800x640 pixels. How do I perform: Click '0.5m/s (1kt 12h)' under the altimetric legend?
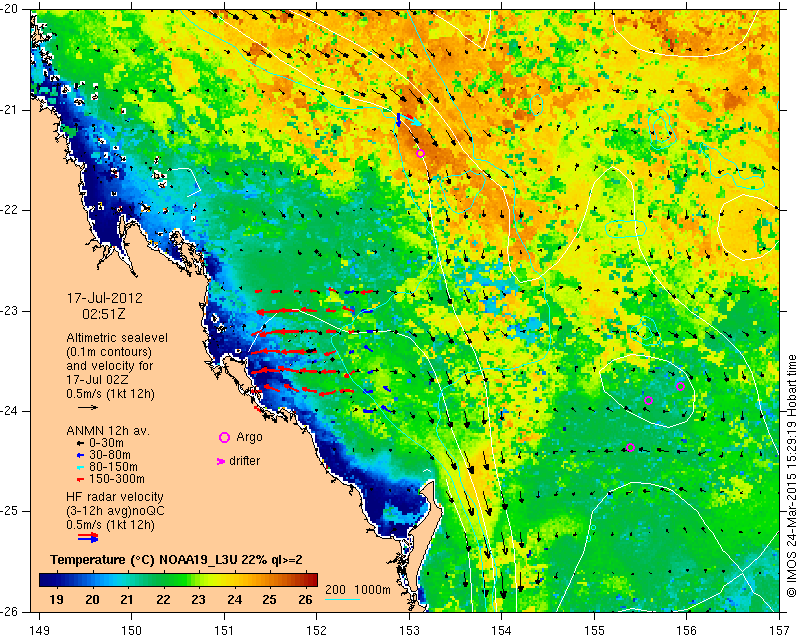pyautogui.click(x=110, y=394)
